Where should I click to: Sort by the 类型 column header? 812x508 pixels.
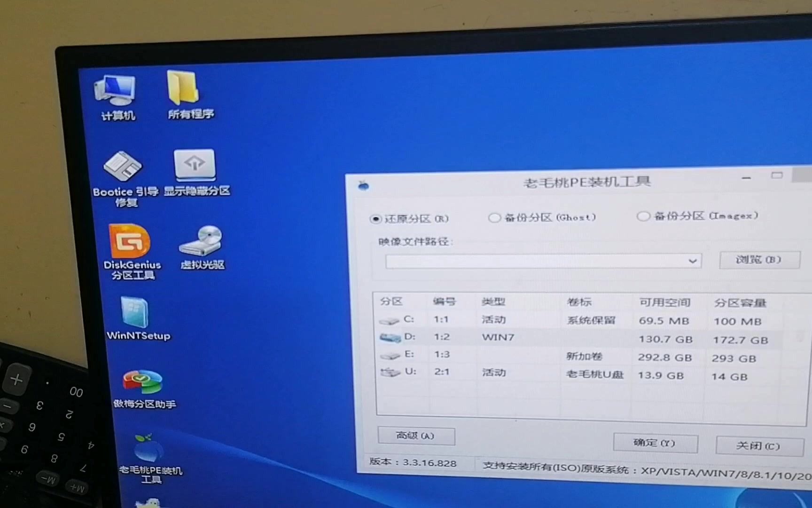pos(493,302)
